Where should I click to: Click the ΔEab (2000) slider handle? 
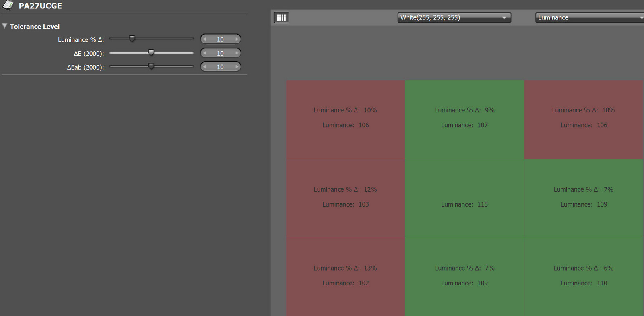[151, 66]
